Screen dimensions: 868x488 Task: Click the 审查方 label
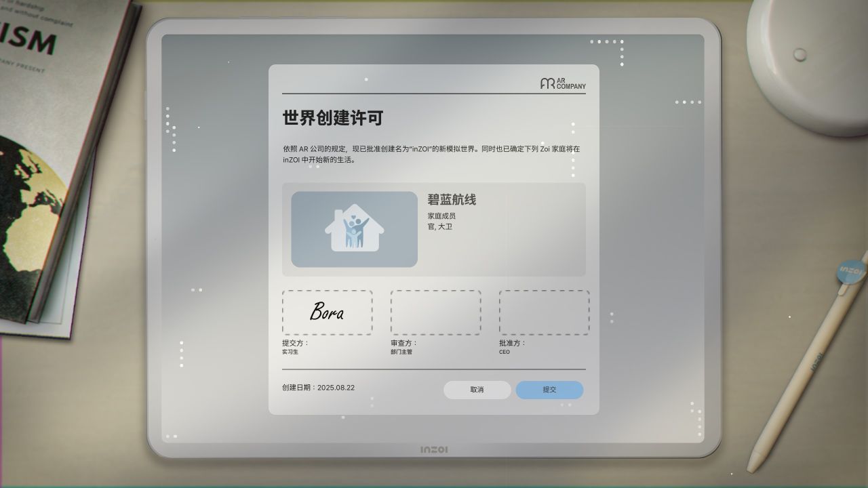point(404,343)
